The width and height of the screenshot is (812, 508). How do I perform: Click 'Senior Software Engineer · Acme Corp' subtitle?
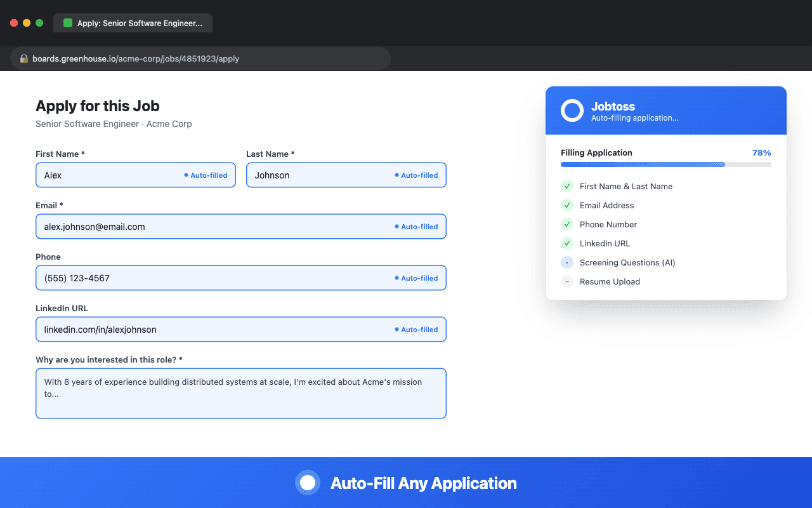[x=114, y=124]
